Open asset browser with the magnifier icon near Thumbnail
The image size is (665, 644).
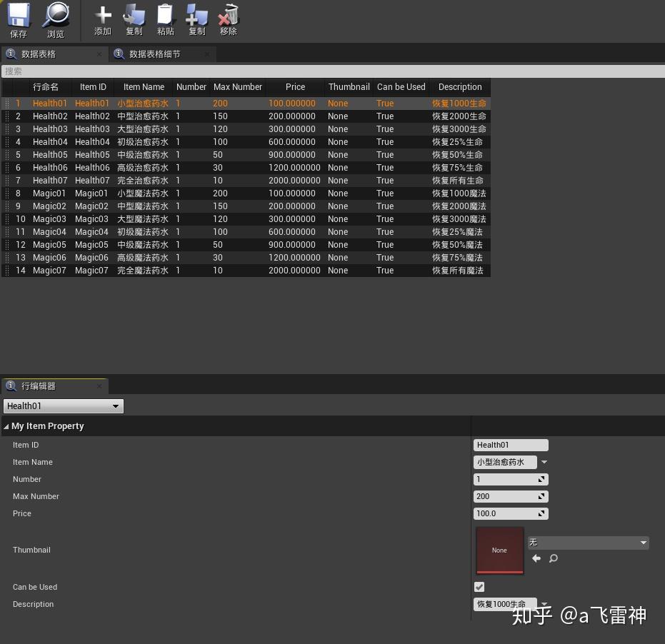[553, 558]
